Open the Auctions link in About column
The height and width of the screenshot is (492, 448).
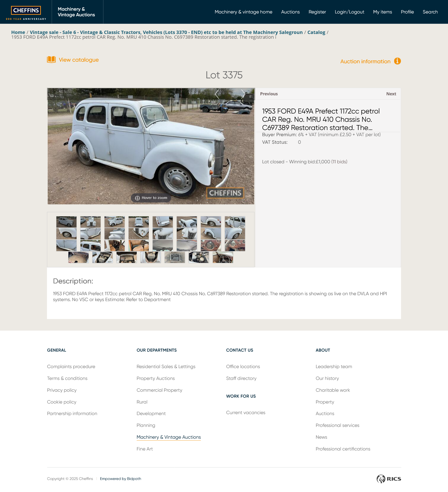point(325,413)
